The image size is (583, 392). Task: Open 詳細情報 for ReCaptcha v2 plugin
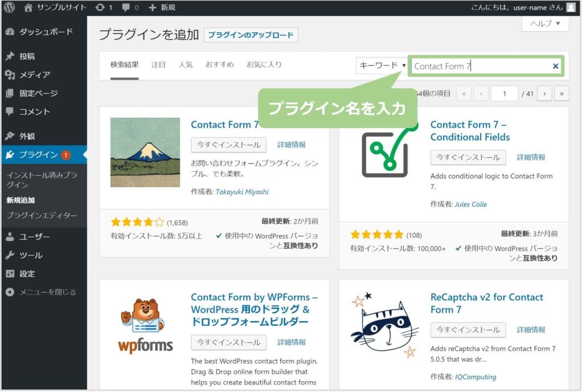(531, 330)
